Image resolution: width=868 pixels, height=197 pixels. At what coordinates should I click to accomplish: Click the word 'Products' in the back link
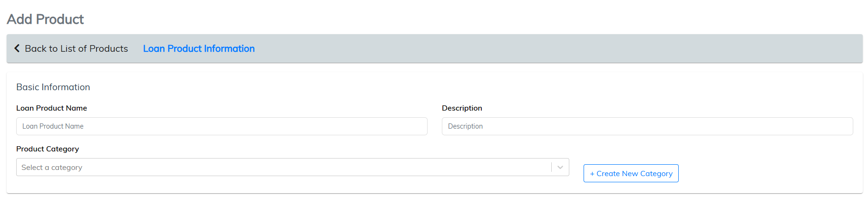108,48
